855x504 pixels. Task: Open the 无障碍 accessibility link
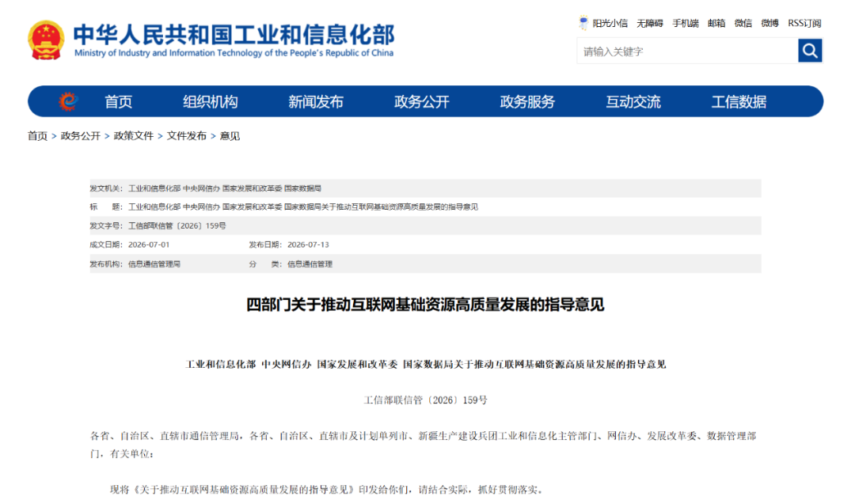(x=650, y=24)
